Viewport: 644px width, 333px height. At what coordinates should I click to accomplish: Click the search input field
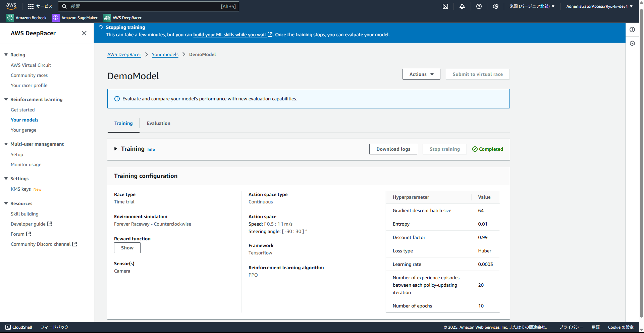pyautogui.click(x=149, y=6)
